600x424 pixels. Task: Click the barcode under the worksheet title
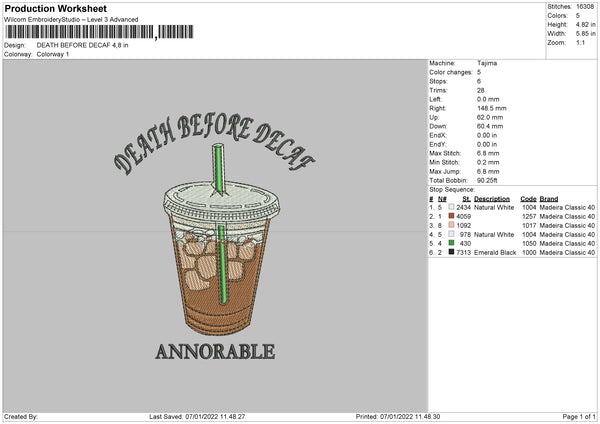[99, 32]
